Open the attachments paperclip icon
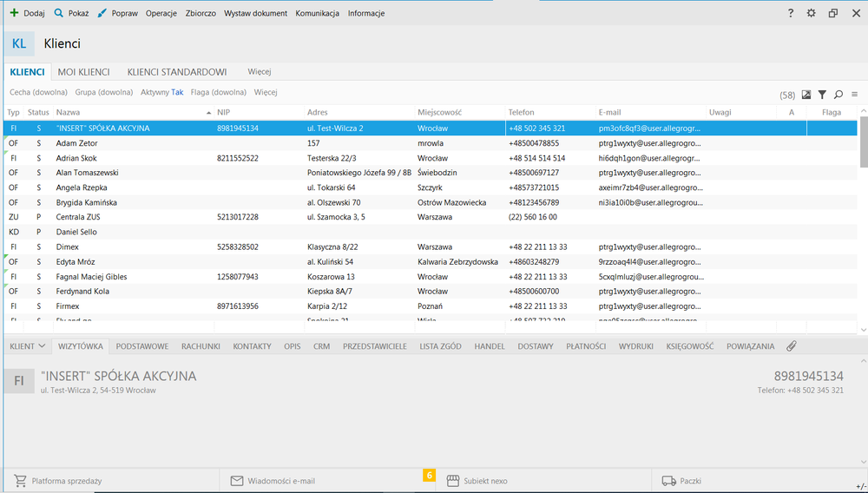The height and width of the screenshot is (493, 868). (791, 346)
